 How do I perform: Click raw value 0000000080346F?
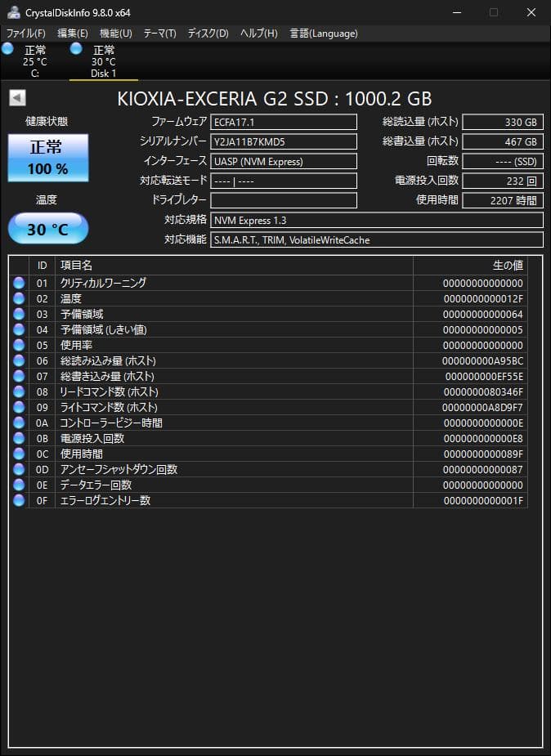[483, 392]
